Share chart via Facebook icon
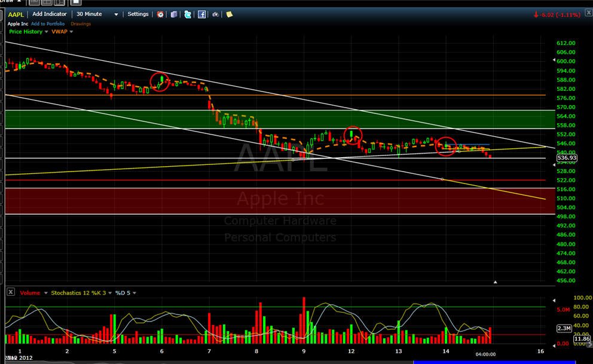The width and height of the screenshot is (593, 364). (x=202, y=14)
